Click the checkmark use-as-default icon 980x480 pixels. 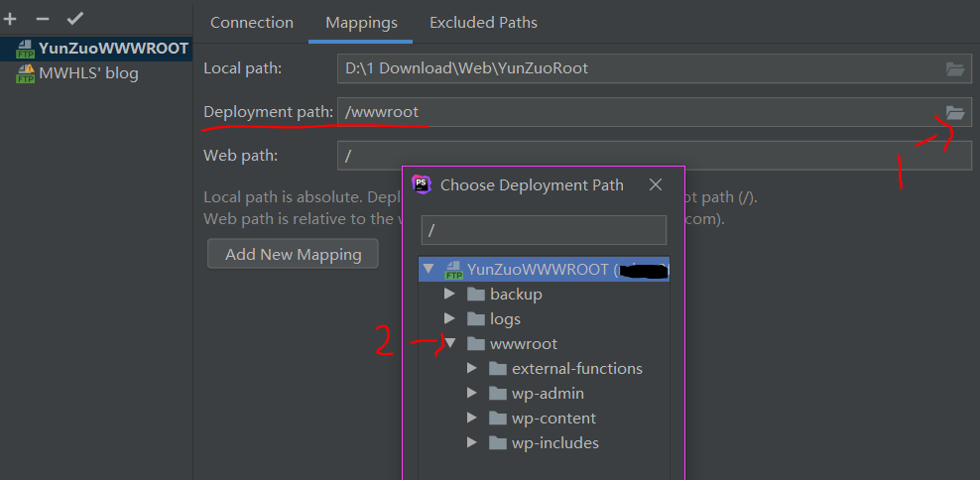click(x=74, y=19)
